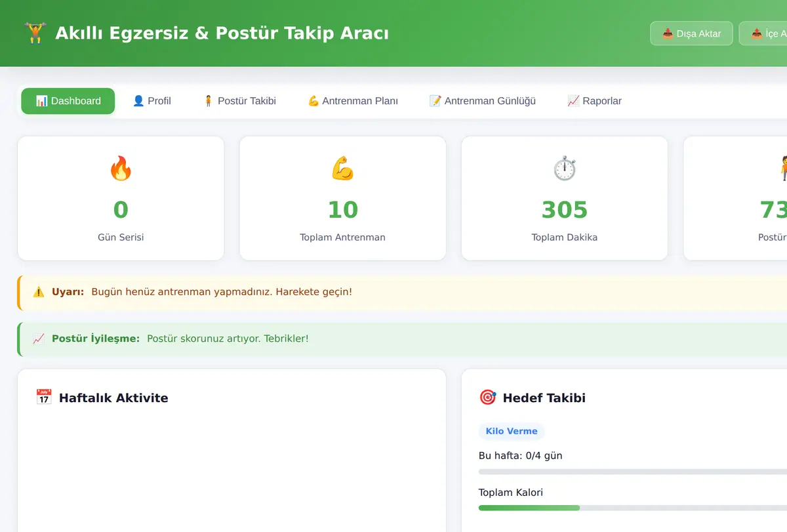The image size is (787, 532).
Task: Open the Dashboard tab
Action: tap(68, 101)
